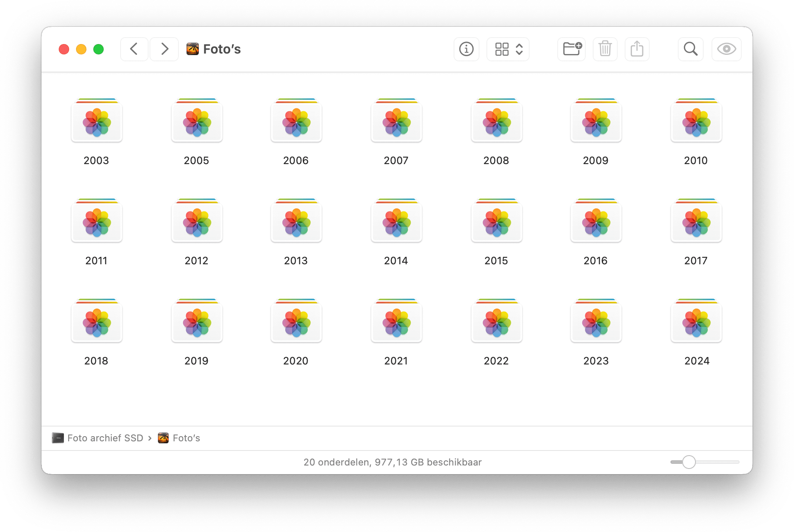Image resolution: width=794 pixels, height=532 pixels.
Task: Click the 2019 Photos library icon
Action: coord(197,321)
